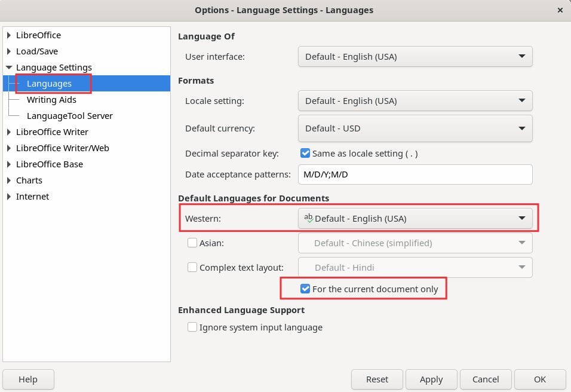
Task: Expand the LibreOffice Writer/Web node
Action: click(x=9, y=148)
